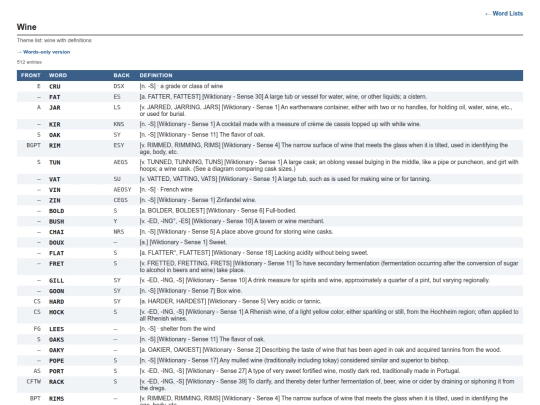Click the BACK column header
Viewport: 540px width, 405px height.
click(x=122, y=75)
